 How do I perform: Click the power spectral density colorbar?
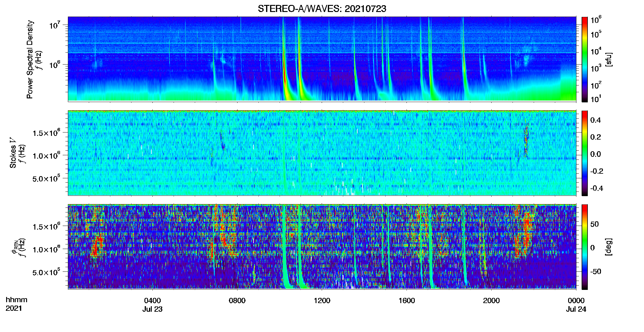point(585,59)
